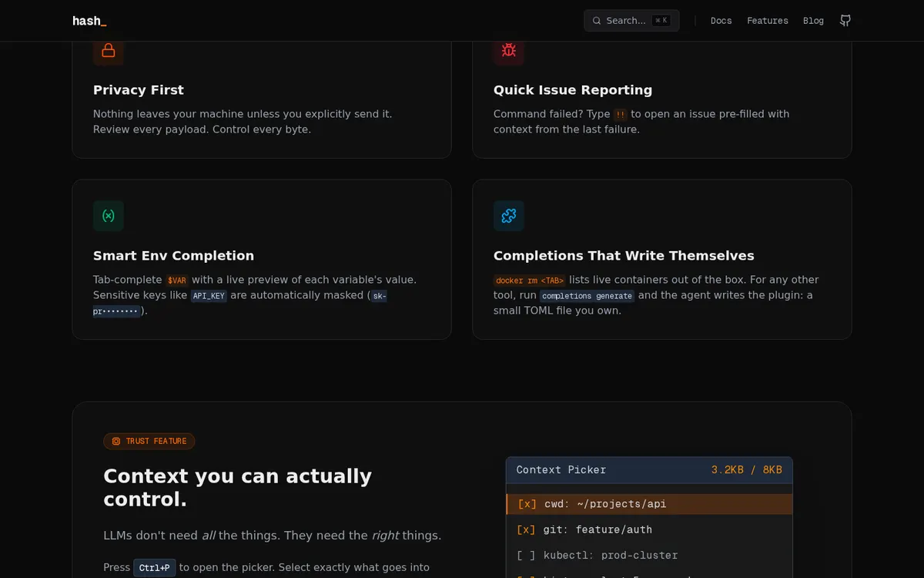
Task: Click the 3.2KB / 8KB size indicator
Action: pos(746,470)
